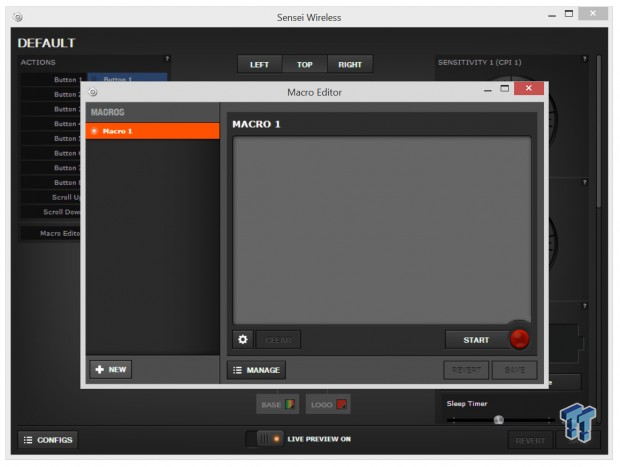Click REVERT in Sensei Wireless main window
This screenshot has width=620, height=467.
tap(530, 441)
